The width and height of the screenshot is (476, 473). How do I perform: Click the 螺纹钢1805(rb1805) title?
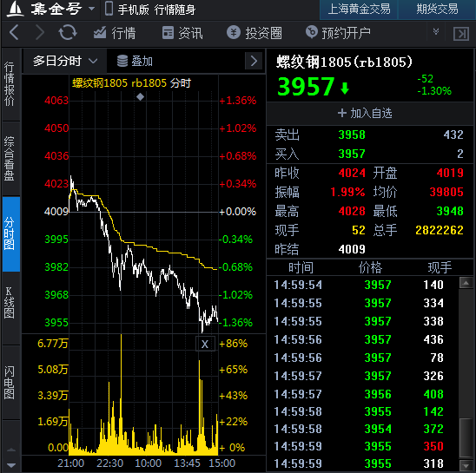tap(344, 62)
